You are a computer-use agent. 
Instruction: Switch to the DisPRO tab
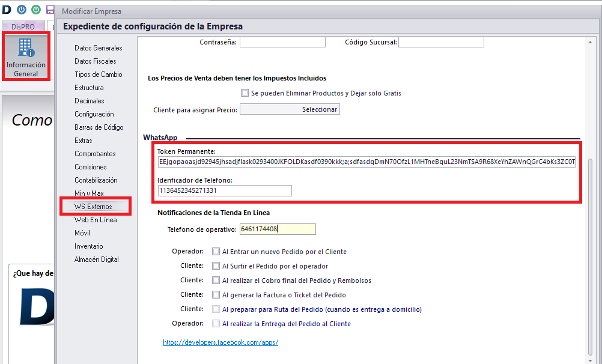24,27
